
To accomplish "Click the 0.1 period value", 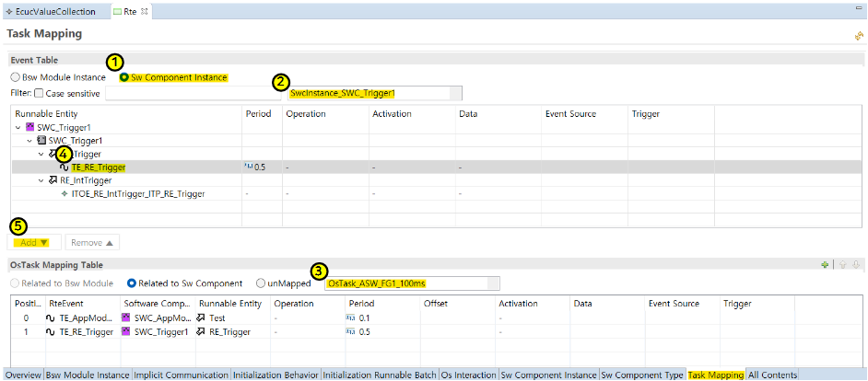I will coord(364,318).
